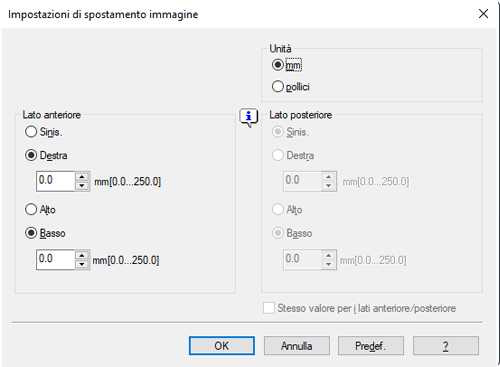Click the blue information balloon icon
Viewport: 500px width, 367px height.
click(249, 117)
